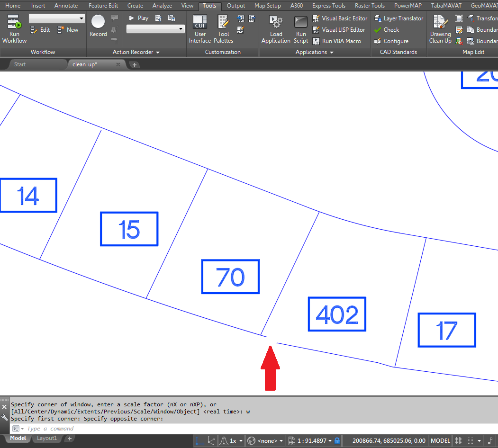The image size is (498, 448).
Task: Open command line customization wrench
Action: pyautogui.click(x=4, y=418)
